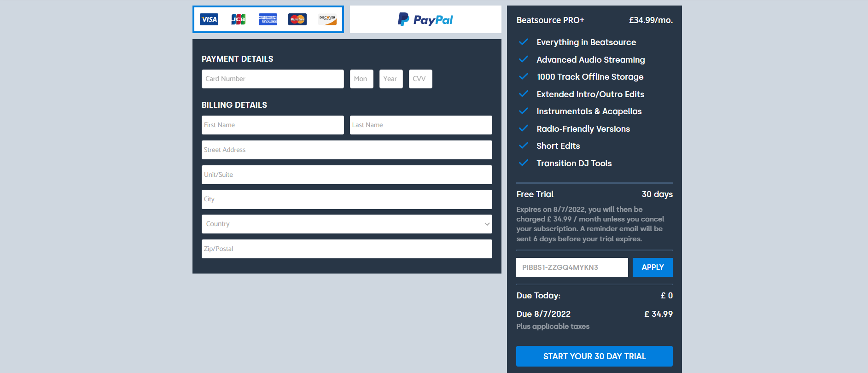Focus the City field

pos(347,199)
